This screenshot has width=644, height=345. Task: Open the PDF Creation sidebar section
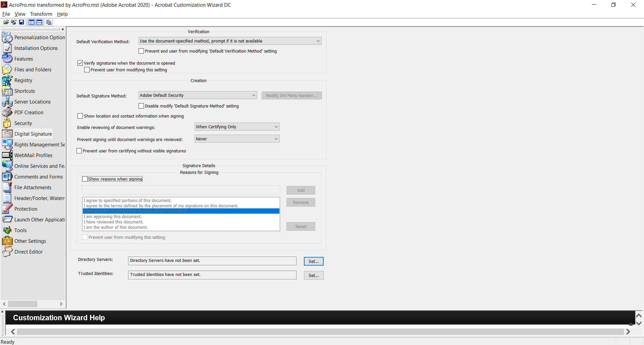[30, 112]
